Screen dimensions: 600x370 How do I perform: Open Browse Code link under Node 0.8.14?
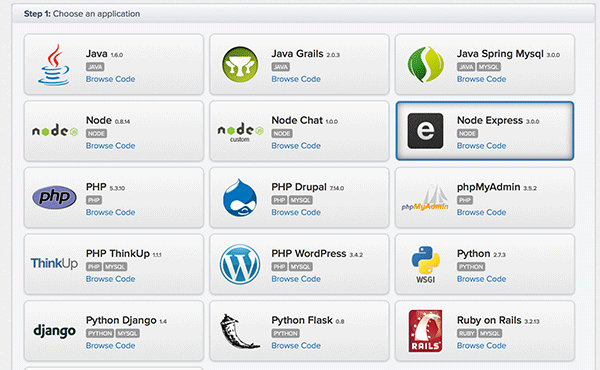coord(110,145)
